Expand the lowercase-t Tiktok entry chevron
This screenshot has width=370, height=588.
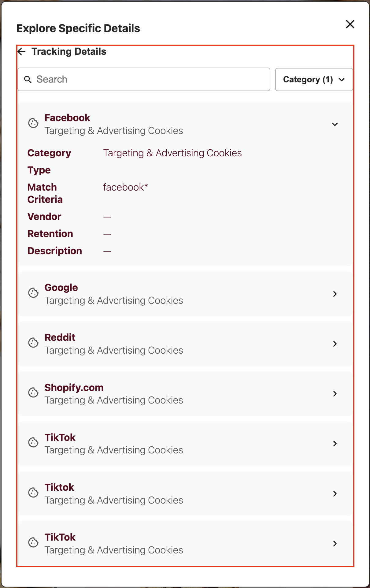tap(335, 494)
